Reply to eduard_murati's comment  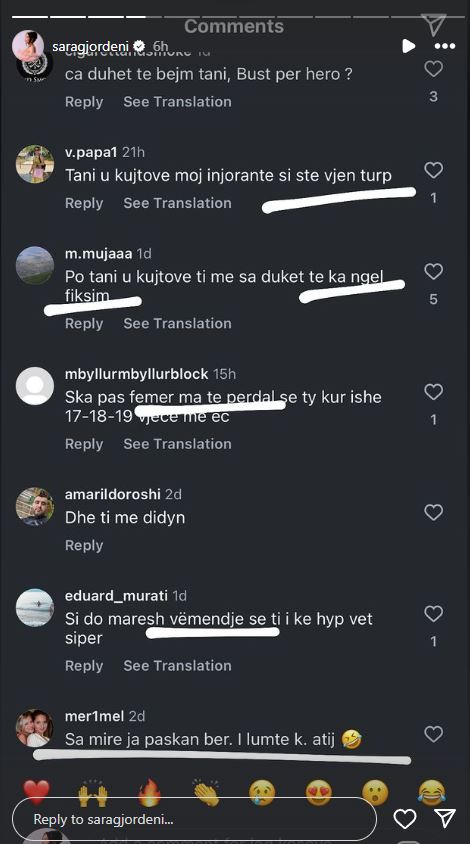(x=84, y=666)
